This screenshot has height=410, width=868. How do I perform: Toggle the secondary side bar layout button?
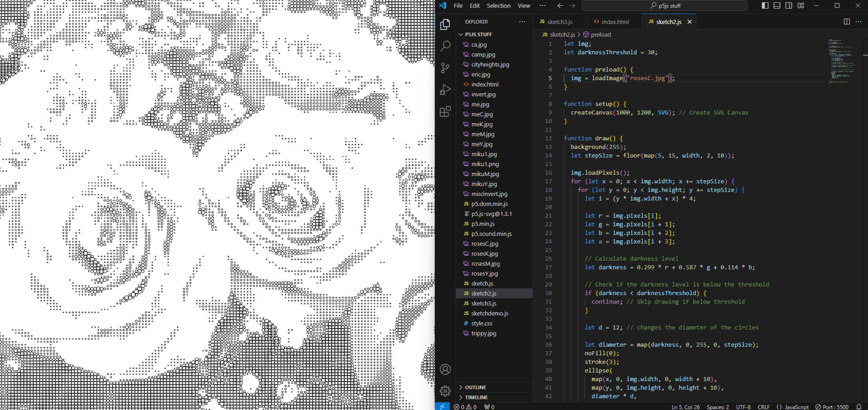tap(789, 5)
